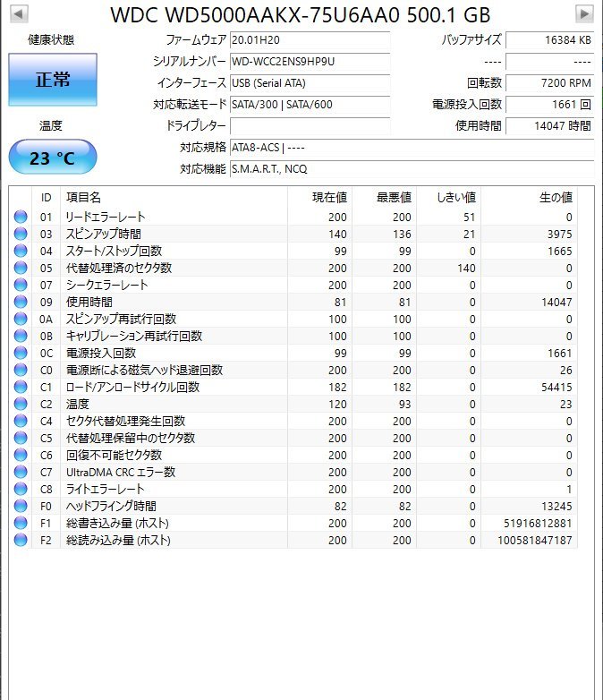Click the status icon for ID F2

[21, 540]
